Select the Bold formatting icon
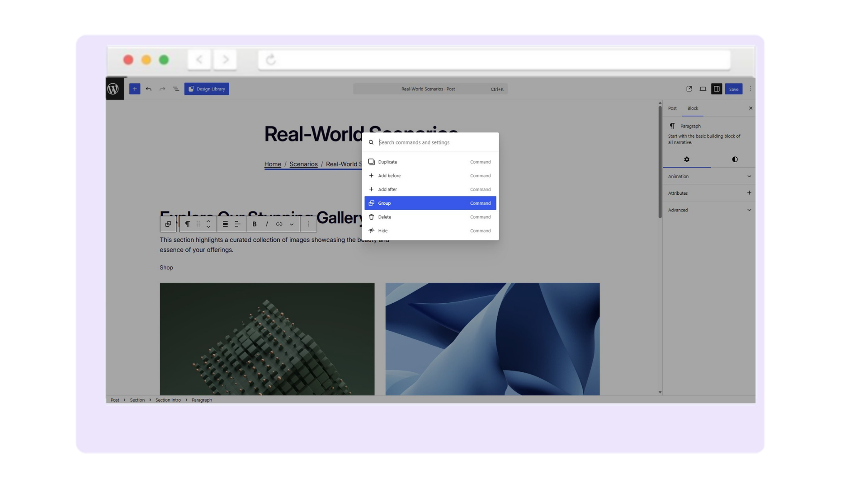The image size is (868, 488). 255,224
